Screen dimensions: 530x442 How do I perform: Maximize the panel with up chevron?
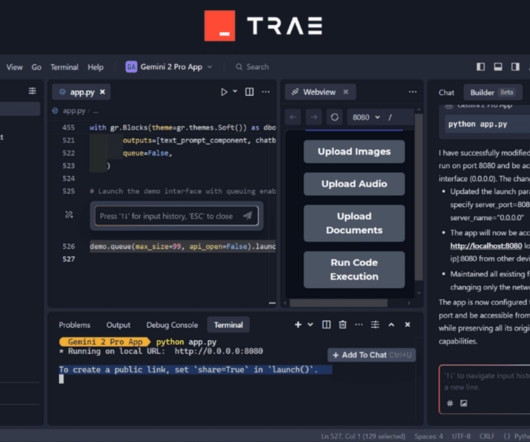point(391,325)
